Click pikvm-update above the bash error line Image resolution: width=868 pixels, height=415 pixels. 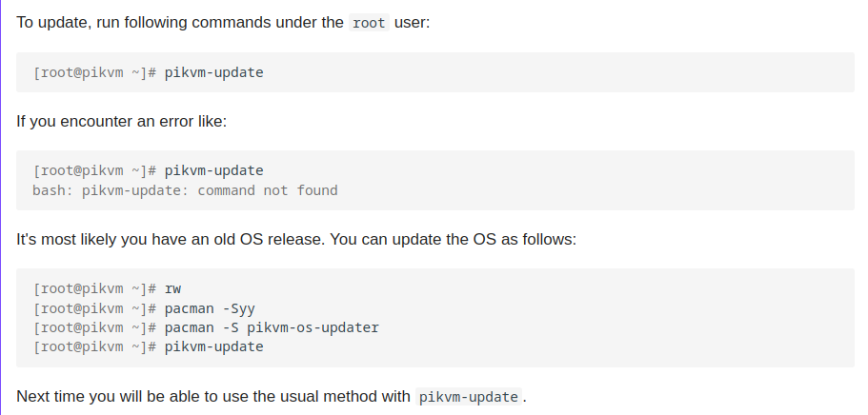[x=213, y=171]
